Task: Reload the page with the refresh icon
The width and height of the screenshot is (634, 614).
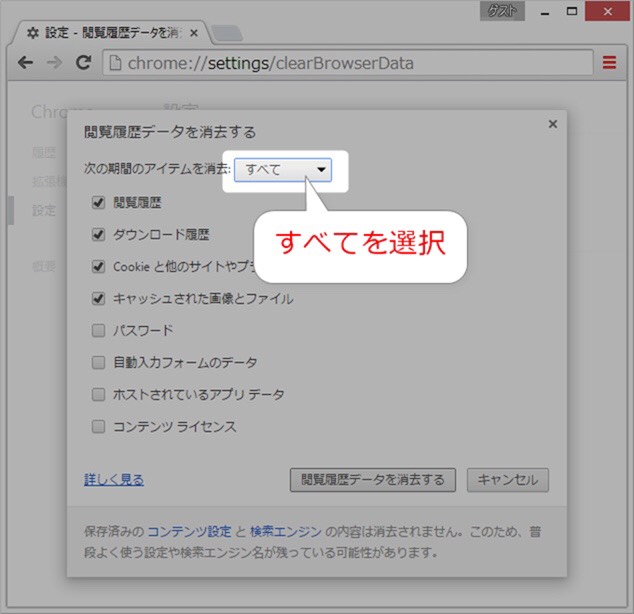Action: point(84,62)
